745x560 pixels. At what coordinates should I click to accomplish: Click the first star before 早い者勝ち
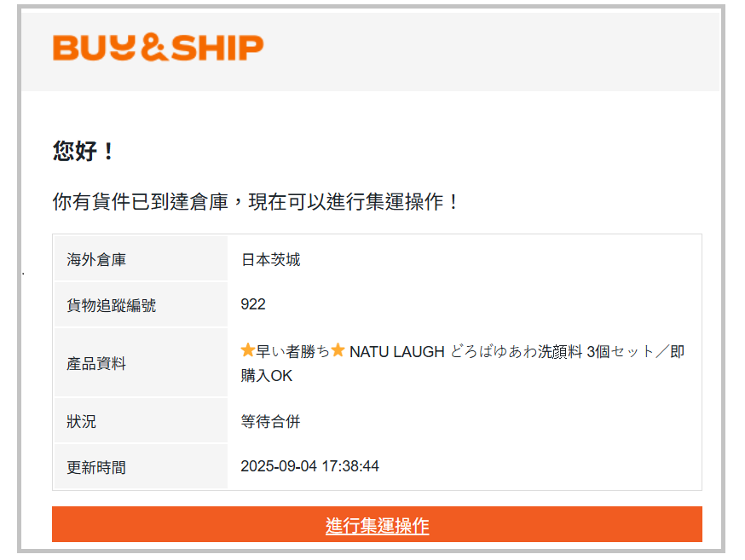point(248,350)
